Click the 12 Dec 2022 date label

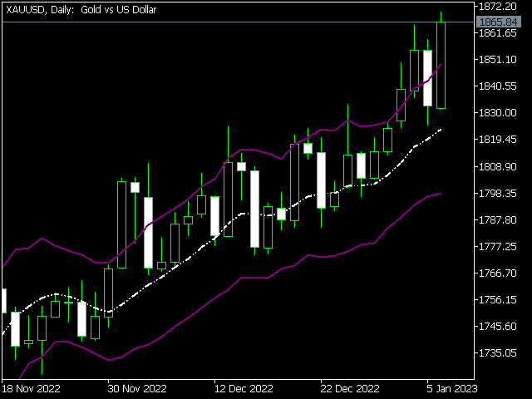coord(244,388)
